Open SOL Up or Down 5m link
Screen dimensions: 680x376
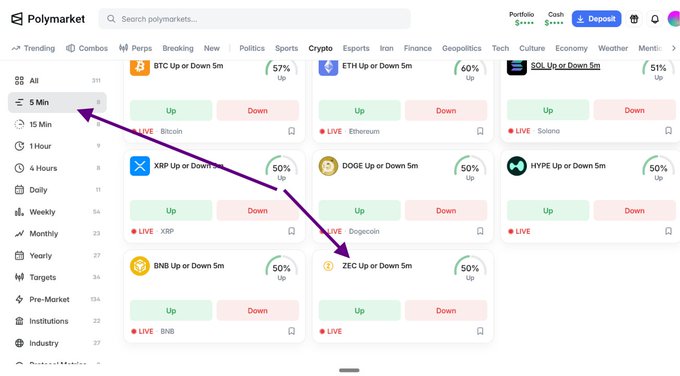(566, 65)
